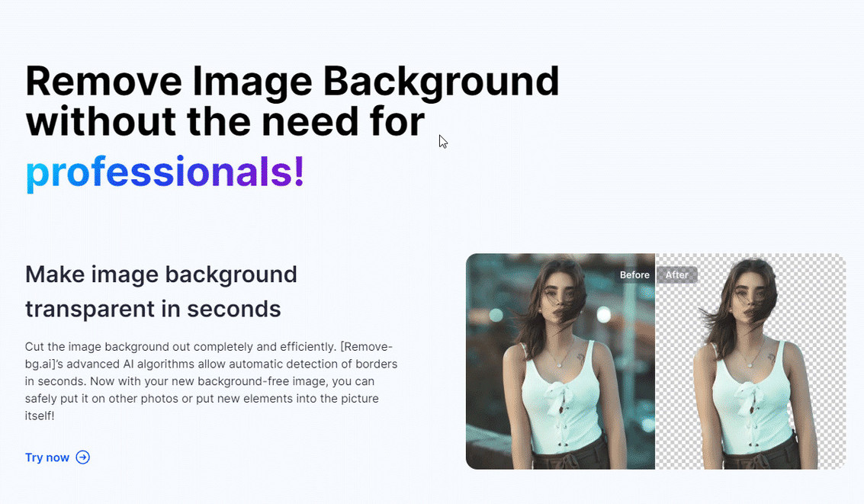Click the before/after comparison divider line
Screen dimensions: 864x504
[655, 366]
